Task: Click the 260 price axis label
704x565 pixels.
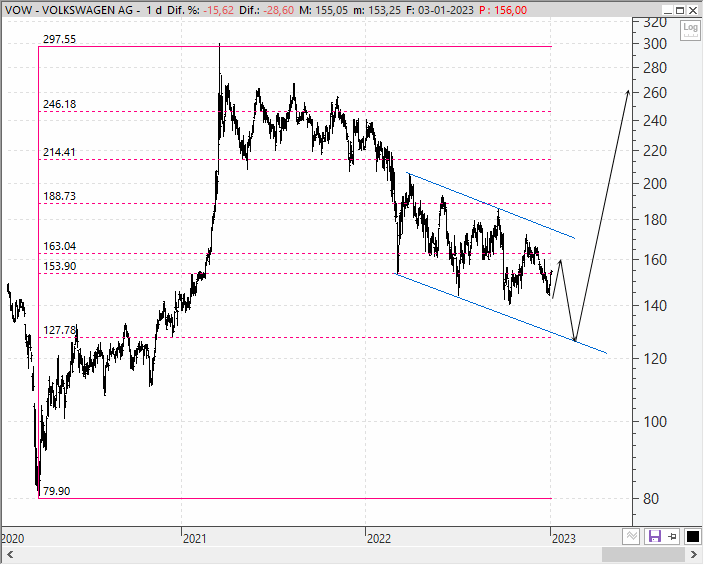Action: pyautogui.click(x=655, y=93)
